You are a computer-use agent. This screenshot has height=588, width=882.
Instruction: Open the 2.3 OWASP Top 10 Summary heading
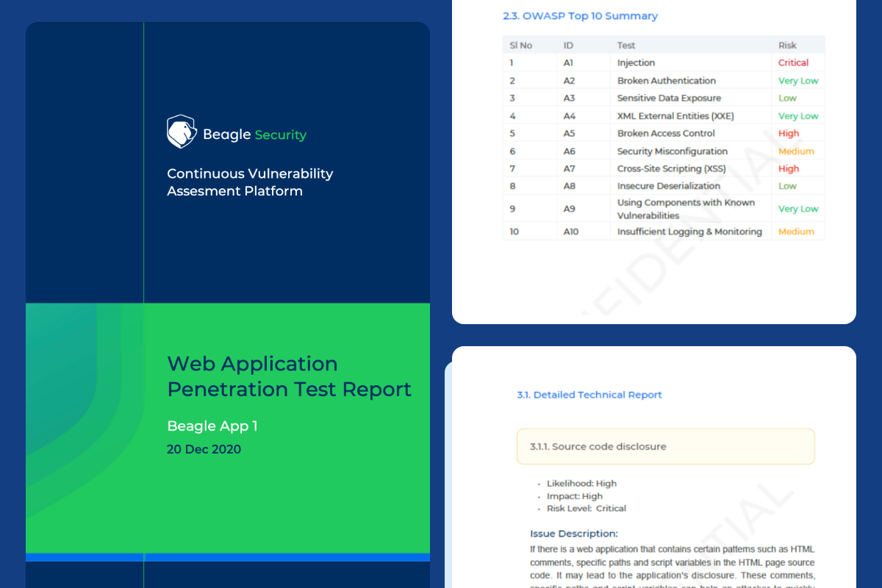point(580,15)
